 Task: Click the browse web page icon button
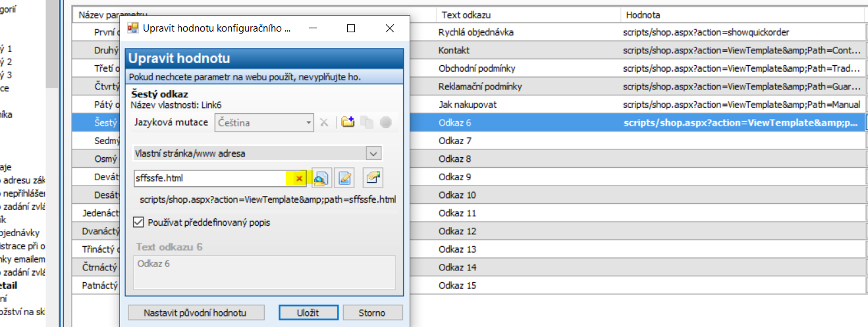(321, 178)
